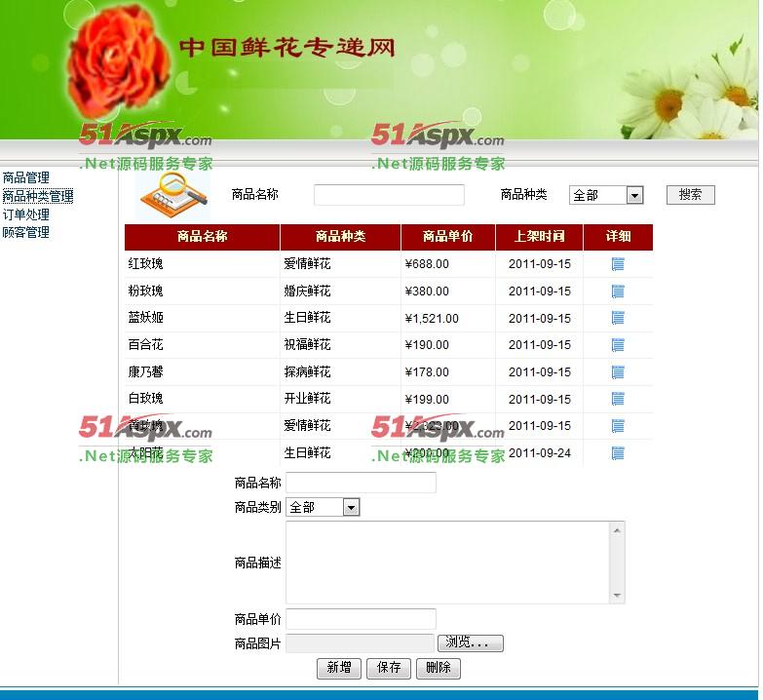
Task: Click the 探病鲜花 category cell
Action: pyautogui.click(x=341, y=372)
